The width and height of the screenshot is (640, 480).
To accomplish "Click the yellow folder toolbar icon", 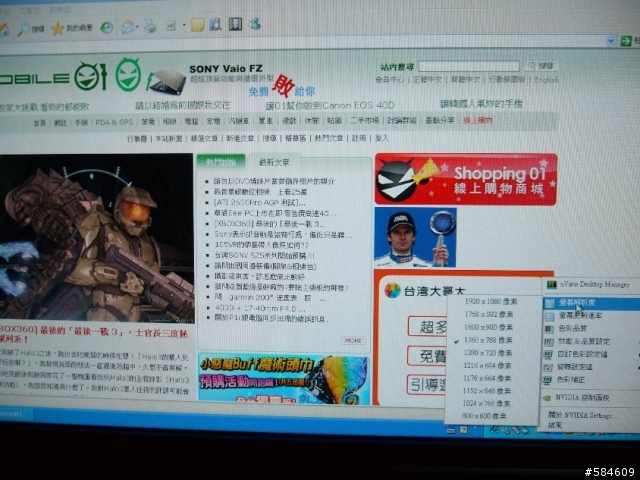I will (198, 25).
